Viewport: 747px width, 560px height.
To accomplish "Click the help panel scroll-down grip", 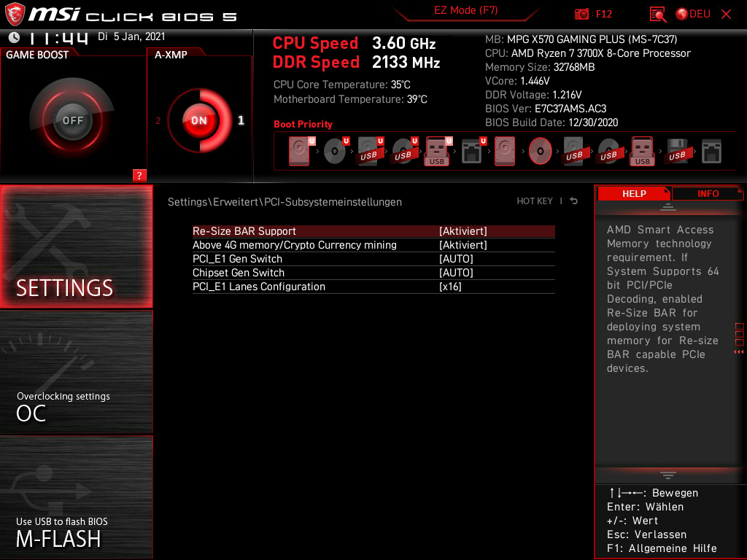I will 668,475.
